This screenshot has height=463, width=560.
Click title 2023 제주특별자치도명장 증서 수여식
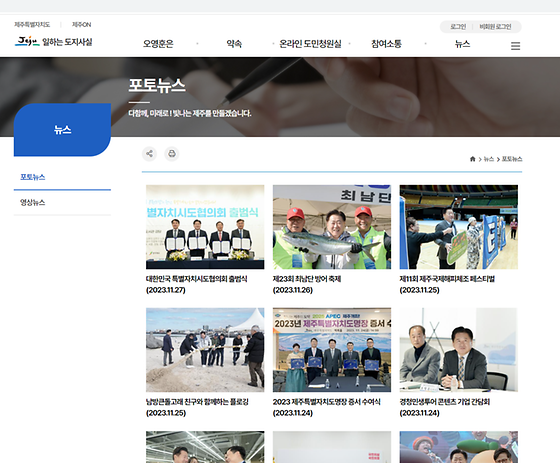coord(326,402)
